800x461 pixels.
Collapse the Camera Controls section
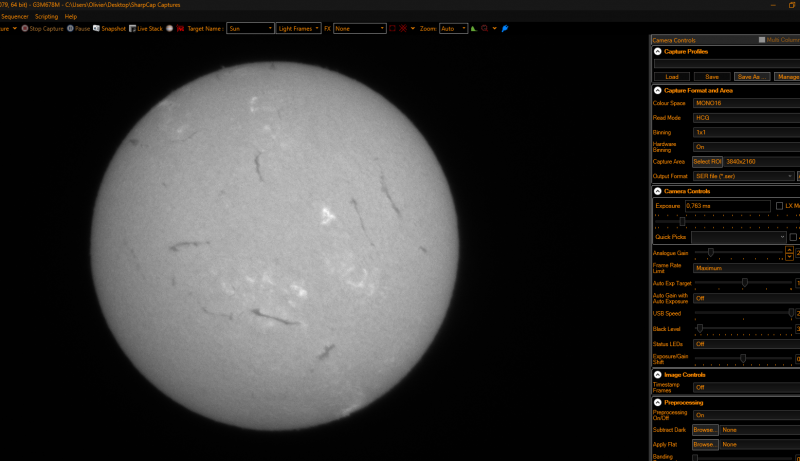pos(658,191)
